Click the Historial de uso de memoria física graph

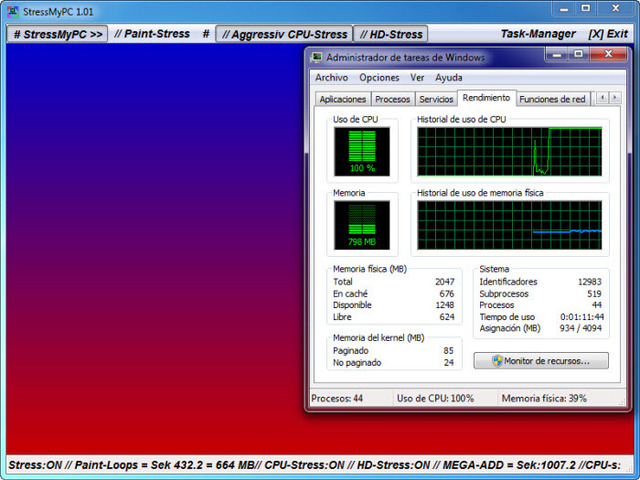click(x=509, y=225)
